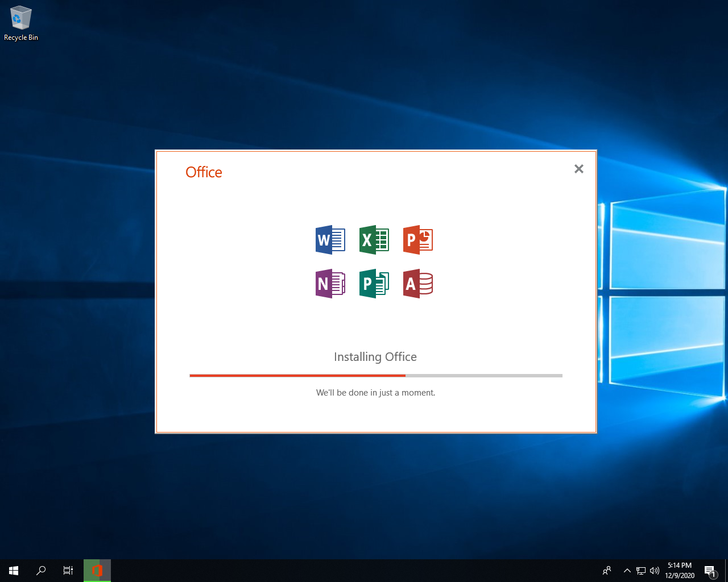The height and width of the screenshot is (582, 728).
Task: Open the clock showing 5:14 PM
Action: [x=680, y=571]
